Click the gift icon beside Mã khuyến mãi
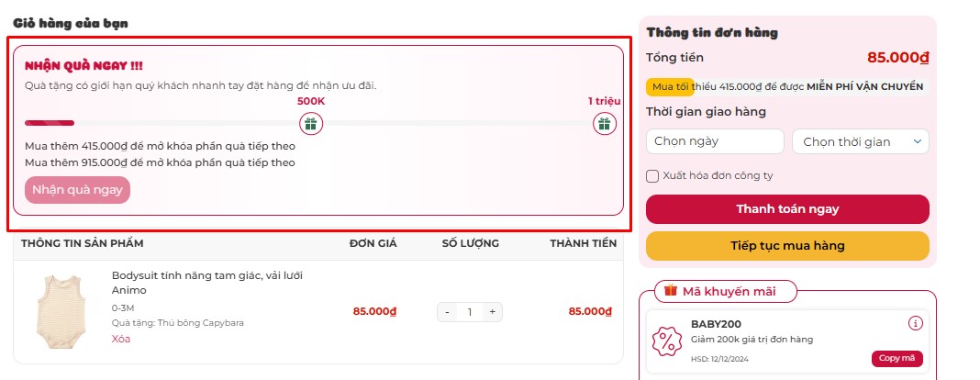The height and width of the screenshot is (380, 980). pyautogui.click(x=671, y=291)
